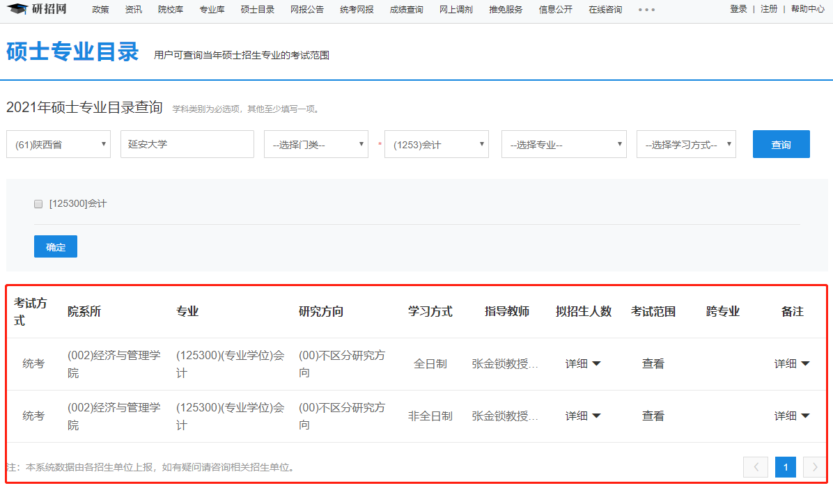Expand 备注 详细 in 全日制 row
The image size is (833, 504).
[x=792, y=364]
